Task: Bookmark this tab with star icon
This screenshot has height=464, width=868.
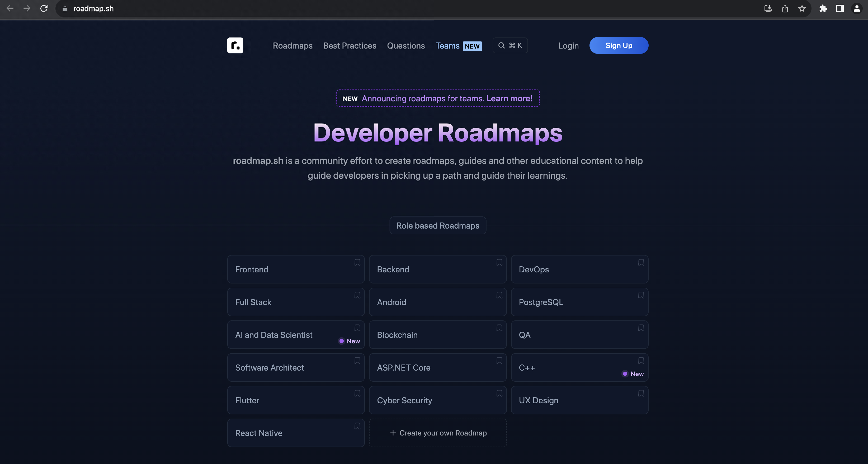Action: click(802, 8)
